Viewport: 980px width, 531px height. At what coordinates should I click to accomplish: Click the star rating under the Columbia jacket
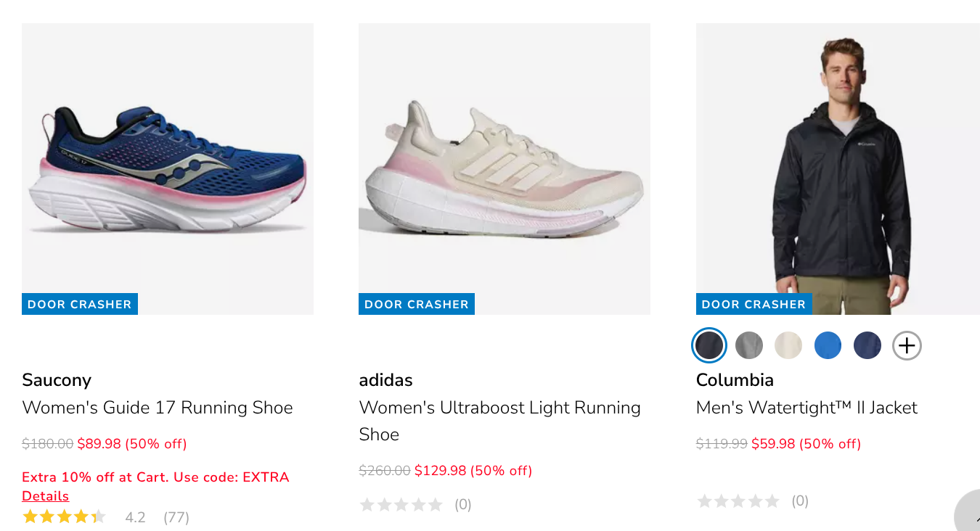click(738, 501)
